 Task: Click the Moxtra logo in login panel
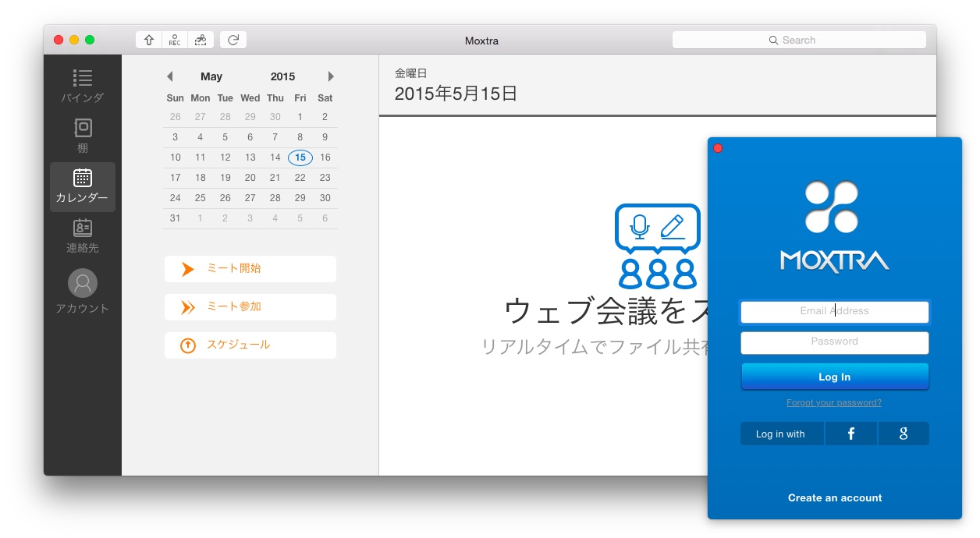pyautogui.click(x=834, y=227)
